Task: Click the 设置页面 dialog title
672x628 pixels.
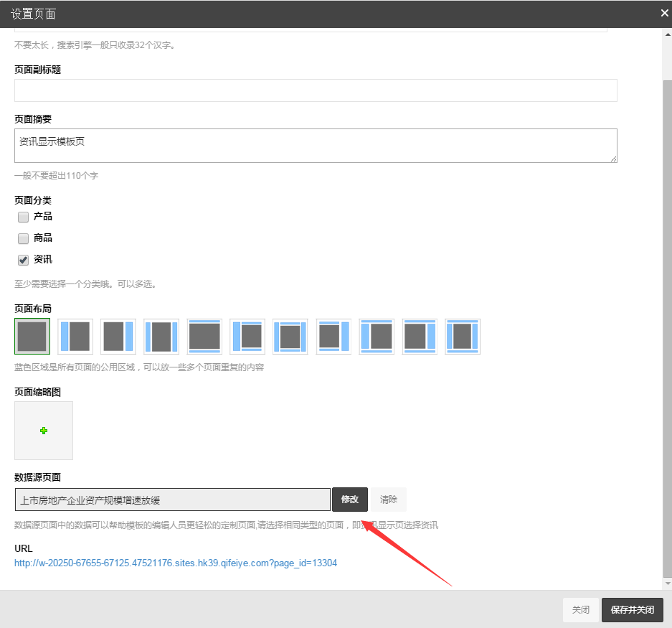Action: tap(34, 14)
